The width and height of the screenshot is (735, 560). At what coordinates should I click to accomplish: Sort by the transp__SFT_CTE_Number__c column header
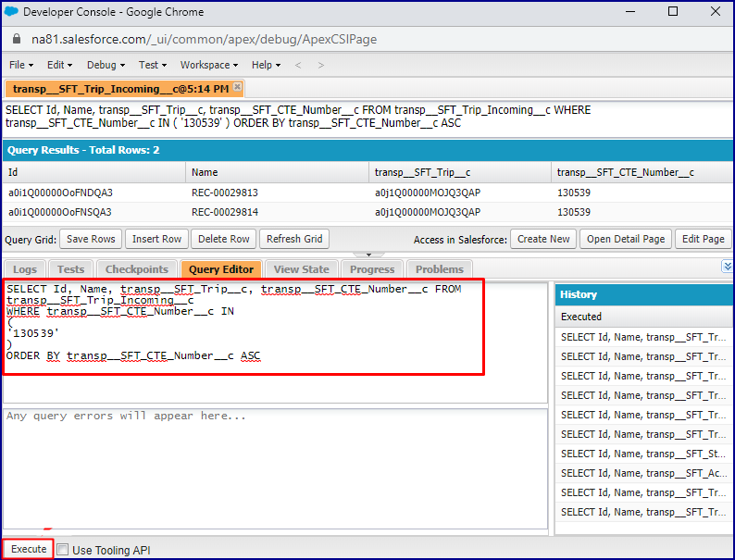click(642, 172)
